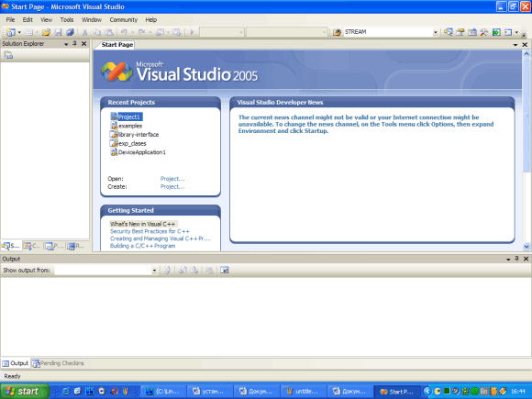532x399 pixels.
Task: Switch to the untitle... taskbar window
Action: pyautogui.click(x=303, y=391)
